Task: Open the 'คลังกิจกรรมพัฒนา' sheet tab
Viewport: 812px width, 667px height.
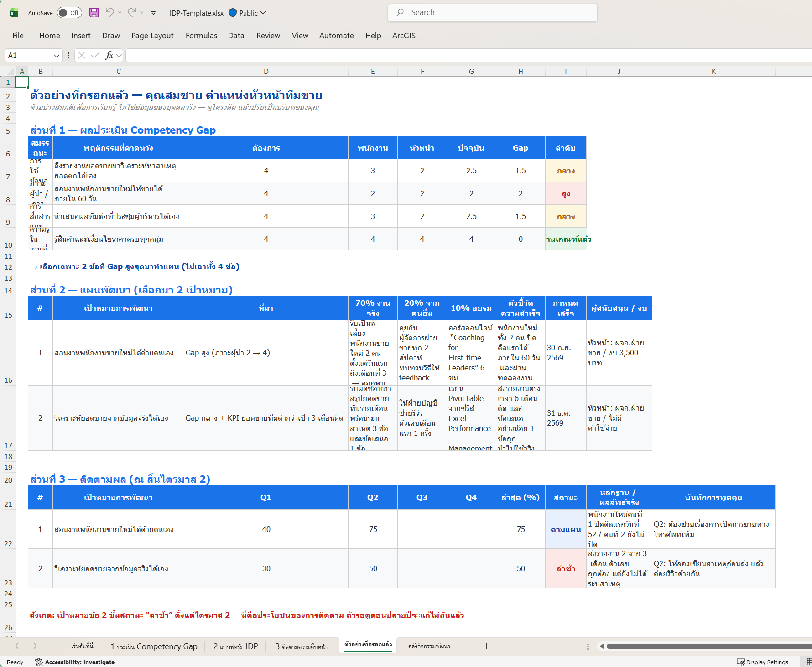Action: click(429, 646)
